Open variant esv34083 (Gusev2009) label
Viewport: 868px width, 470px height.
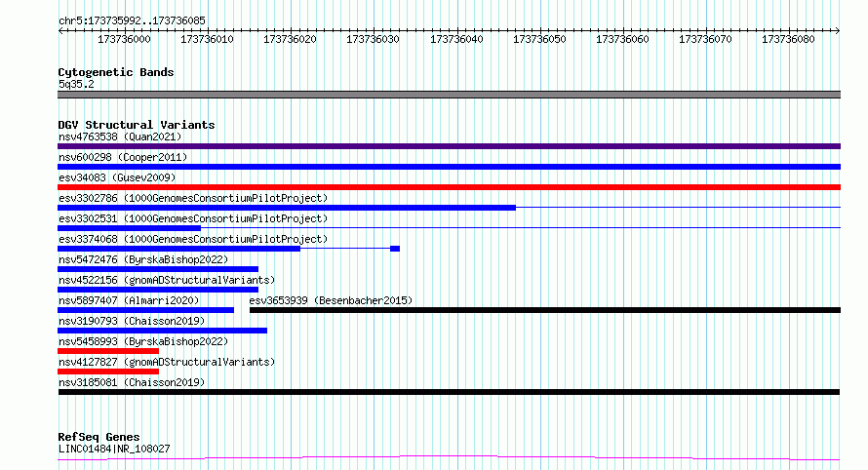tap(117, 177)
